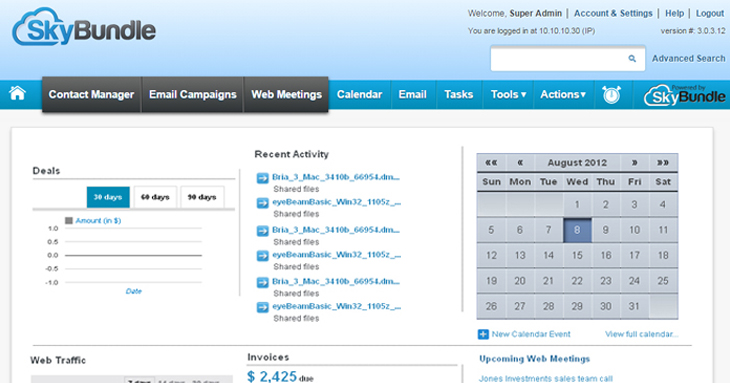Select August 20 in calendar
730x383 pixels.
pyautogui.click(x=520, y=281)
